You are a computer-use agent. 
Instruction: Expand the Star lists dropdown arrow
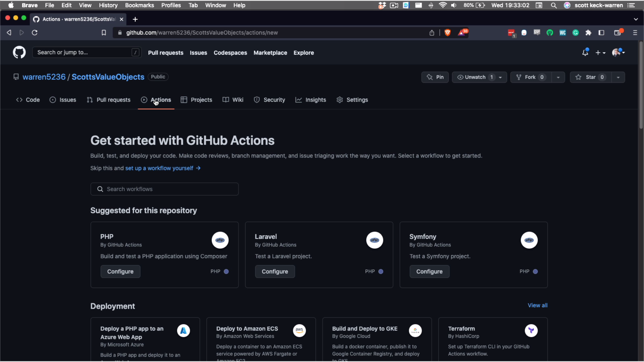(618, 77)
